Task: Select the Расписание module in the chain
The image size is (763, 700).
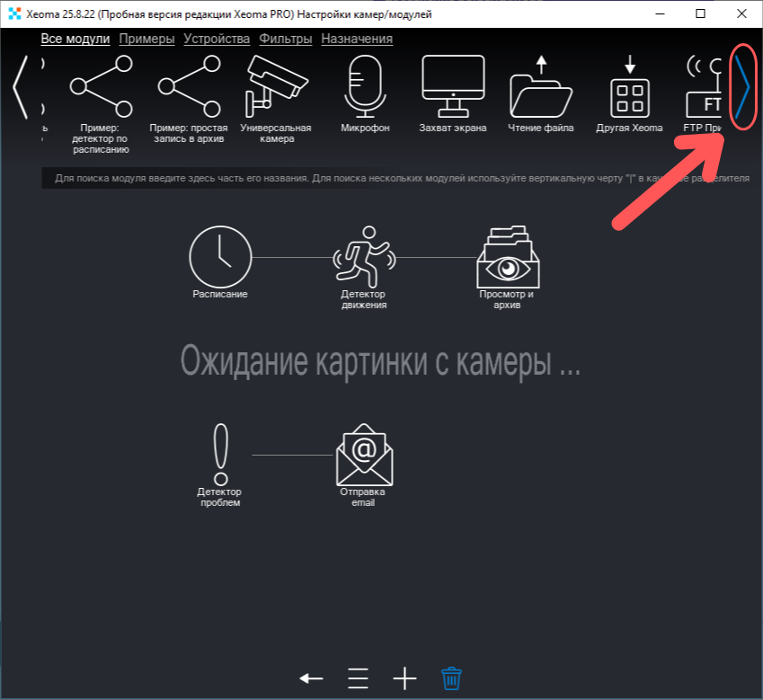Action: (x=219, y=259)
